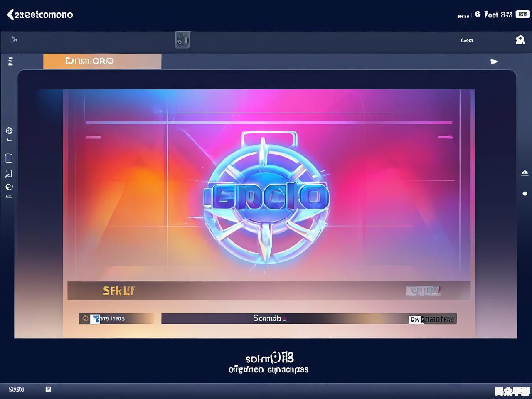Image resolution: width=532 pixels, height=399 pixels.
Task: Click the faded button at right of yellow-label bar
Action: 423,291
